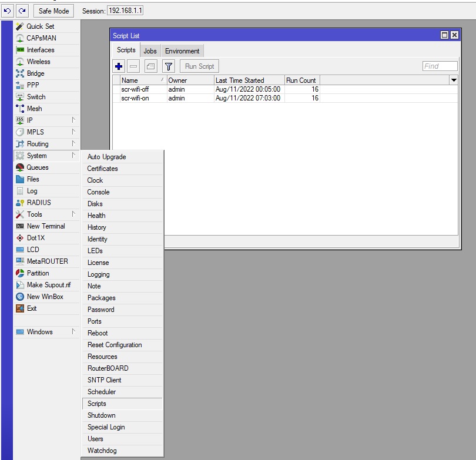Expand the Windows submenu
This screenshot has width=476, height=460.
[x=47, y=332]
